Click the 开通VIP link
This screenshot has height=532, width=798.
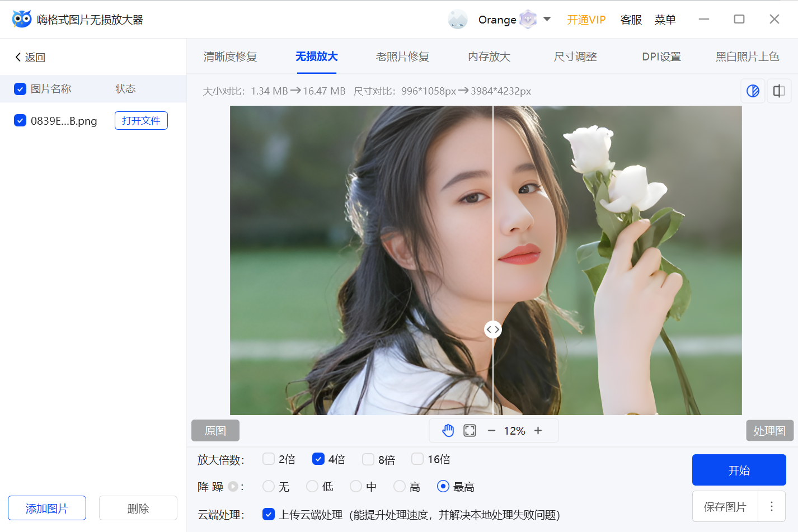(586, 20)
